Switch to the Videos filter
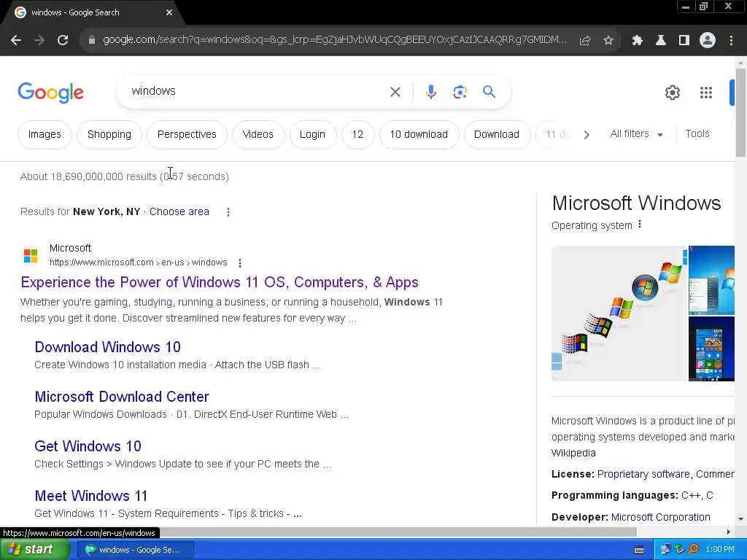 tap(258, 135)
